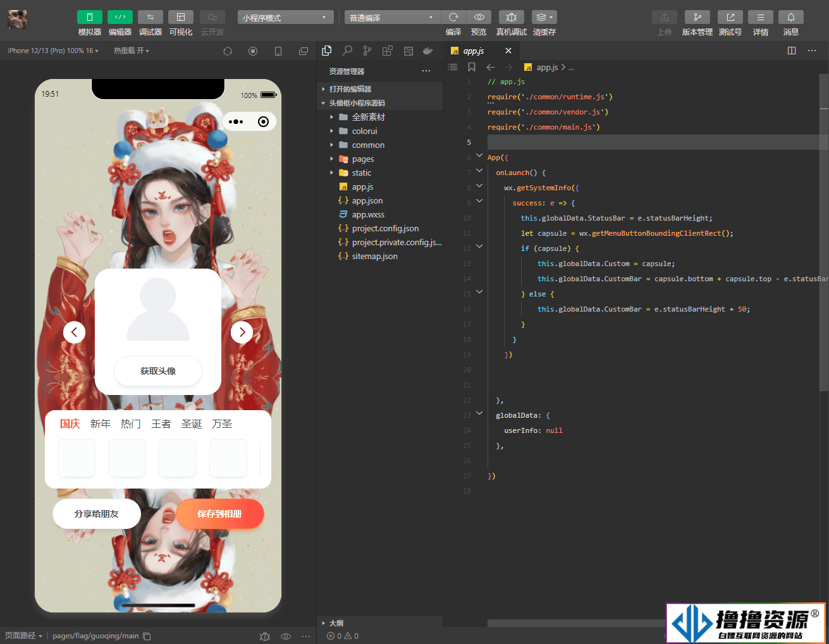The width and height of the screenshot is (829, 644).
Task: Start 真机调试 remote device debugging
Action: point(512,17)
